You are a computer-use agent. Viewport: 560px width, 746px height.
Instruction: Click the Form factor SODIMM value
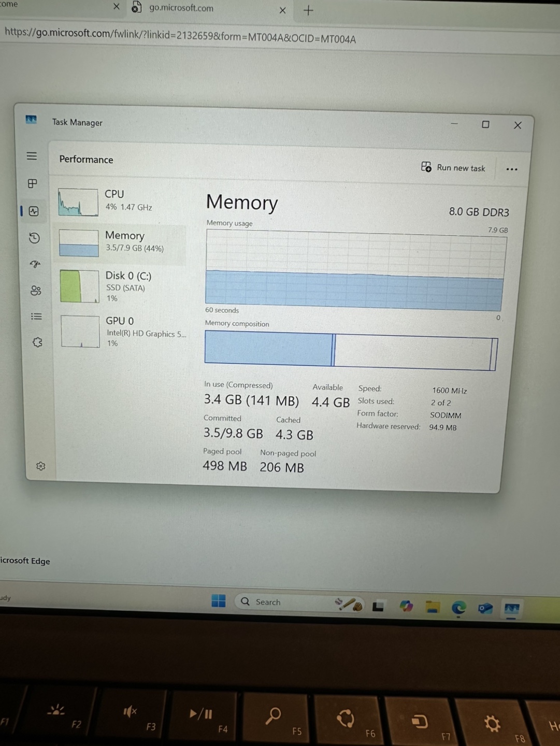446,415
